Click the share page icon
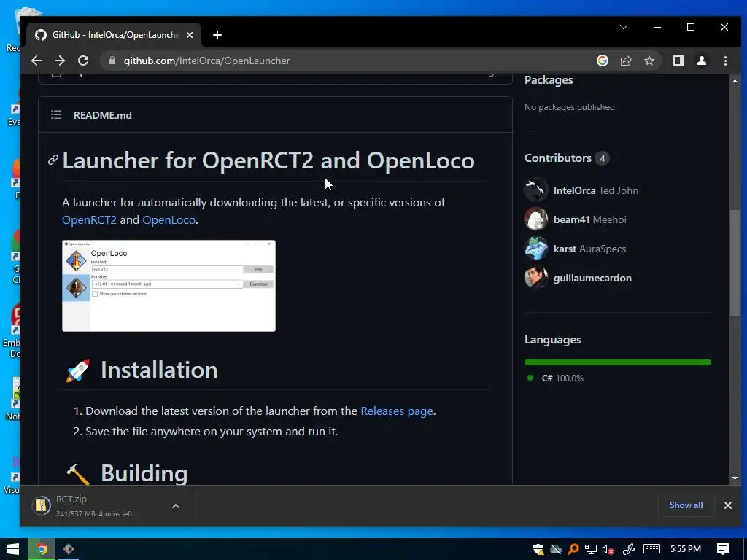Viewport: 747px width, 560px height. [x=625, y=61]
